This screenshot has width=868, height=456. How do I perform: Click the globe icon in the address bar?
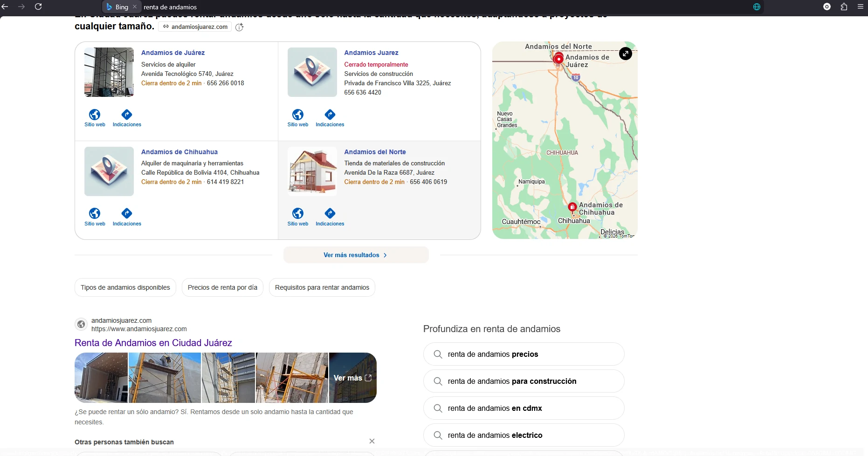[x=757, y=7]
